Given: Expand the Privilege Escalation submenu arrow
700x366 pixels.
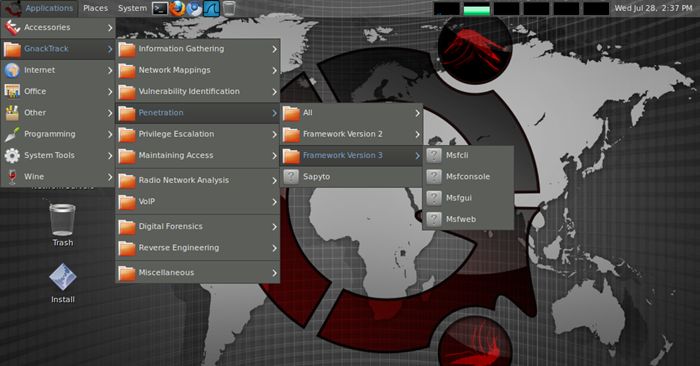Looking at the screenshot, I should click(x=275, y=134).
